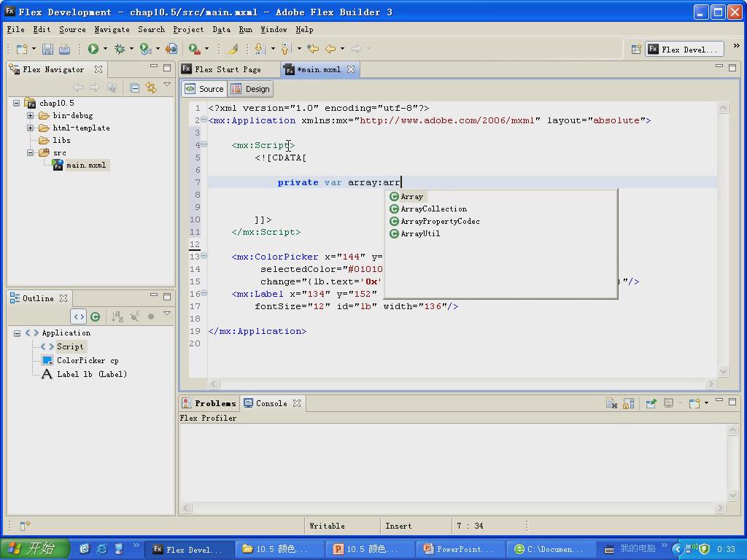Switch to the Problems tab
The image size is (747, 560).
[209, 403]
